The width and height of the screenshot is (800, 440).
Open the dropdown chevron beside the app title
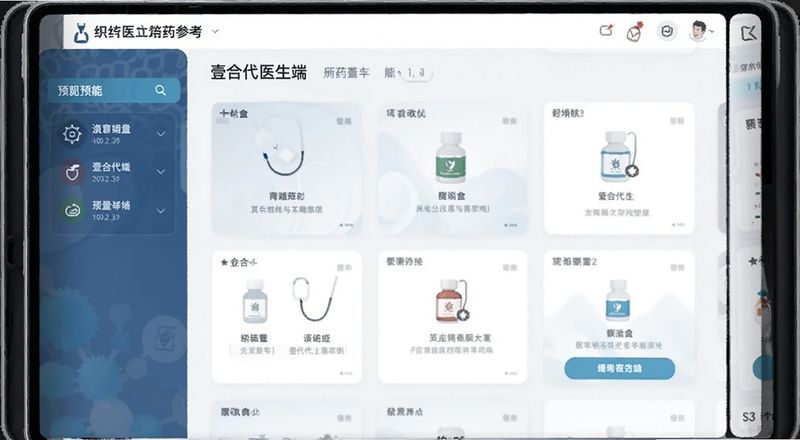(x=215, y=32)
